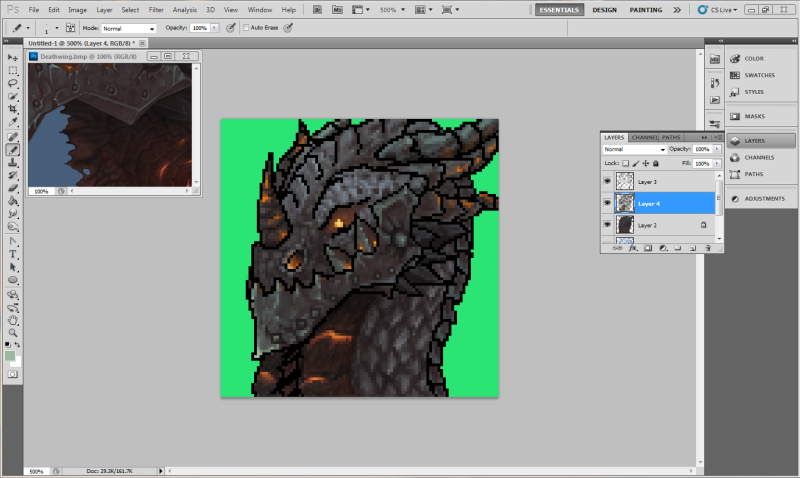This screenshot has height=478, width=800.
Task: Select the Eraser tool
Action: 13,188
